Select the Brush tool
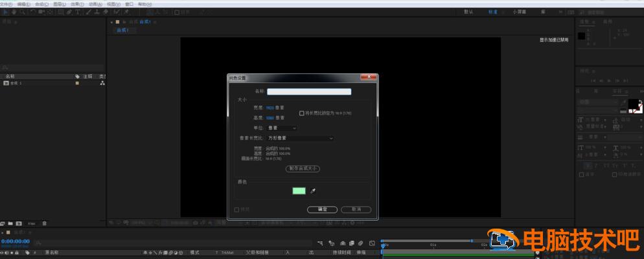644x259 pixels. pyautogui.click(x=88, y=12)
